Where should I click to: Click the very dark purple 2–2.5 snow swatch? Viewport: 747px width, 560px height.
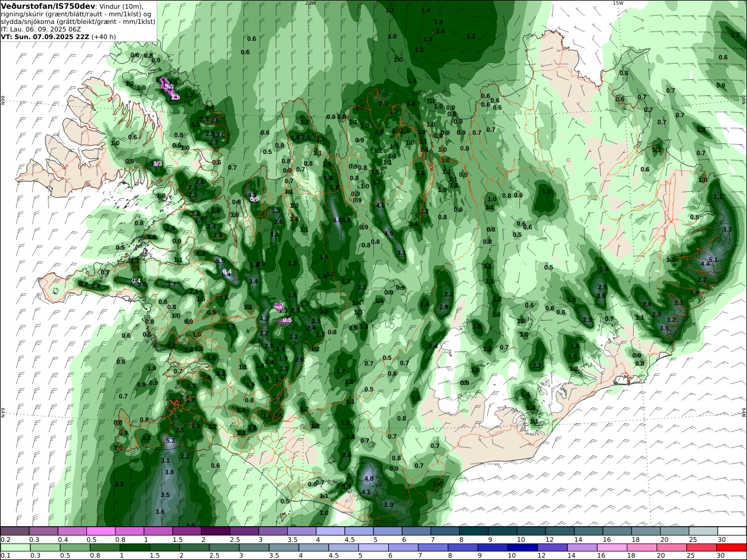pyautogui.click(x=215, y=531)
